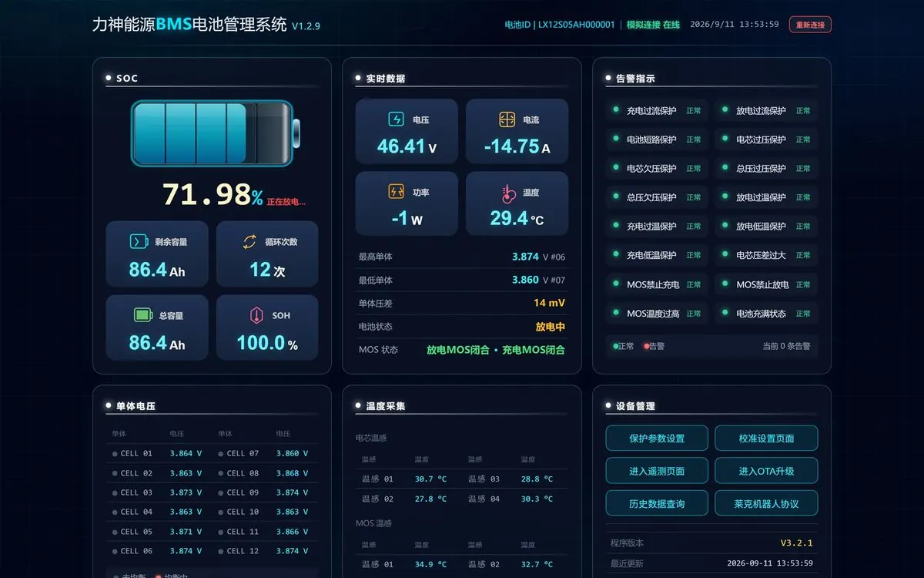Click the current icon on 电流 card
Viewport: 924px width, 578px height.
pyautogui.click(x=507, y=119)
